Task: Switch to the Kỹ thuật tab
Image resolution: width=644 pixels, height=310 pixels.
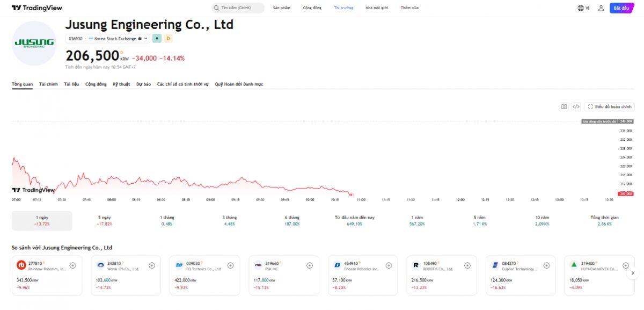Action: click(121, 84)
